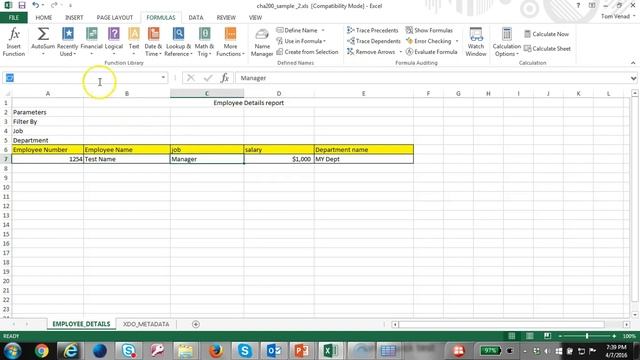Expand the Error Checking dropdown arrow

[457, 41]
